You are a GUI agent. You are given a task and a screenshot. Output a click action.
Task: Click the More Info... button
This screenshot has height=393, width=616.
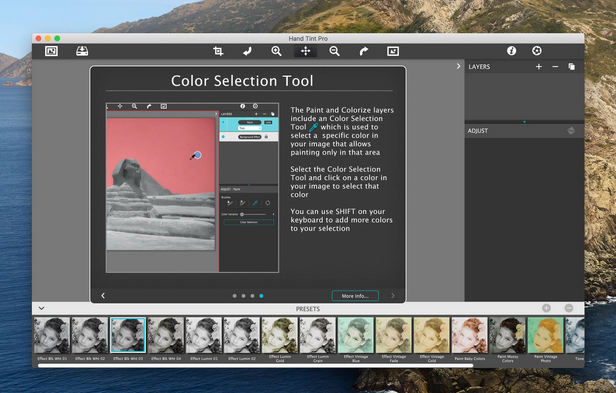pos(355,296)
